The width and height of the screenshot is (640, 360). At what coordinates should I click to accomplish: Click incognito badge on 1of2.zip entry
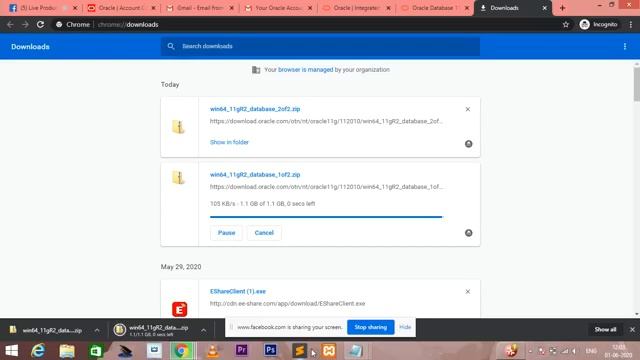(469, 233)
